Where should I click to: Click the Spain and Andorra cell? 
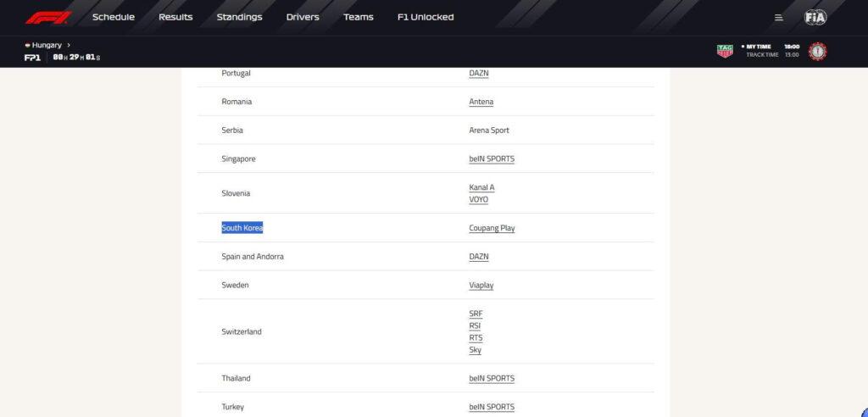point(253,257)
